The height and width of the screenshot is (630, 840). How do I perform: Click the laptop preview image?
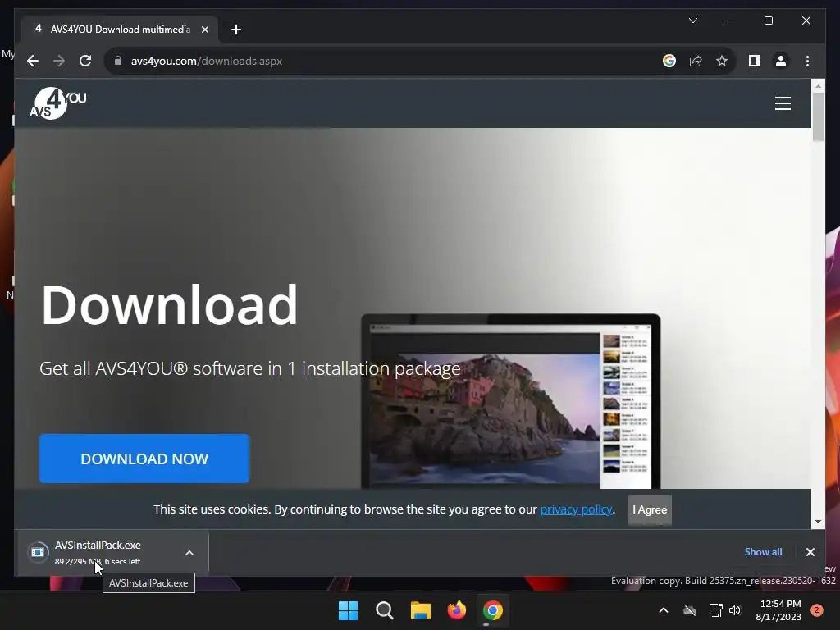510,401
